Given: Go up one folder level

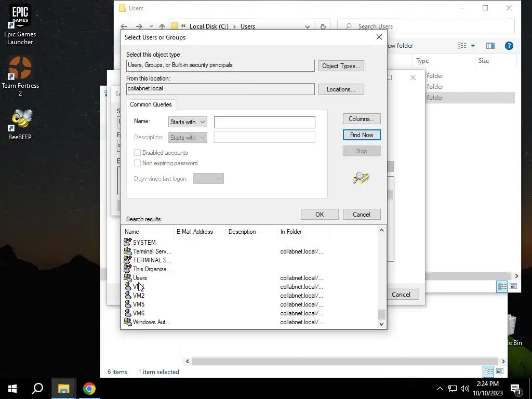Looking at the screenshot, I should pyautogui.click(x=162, y=26).
